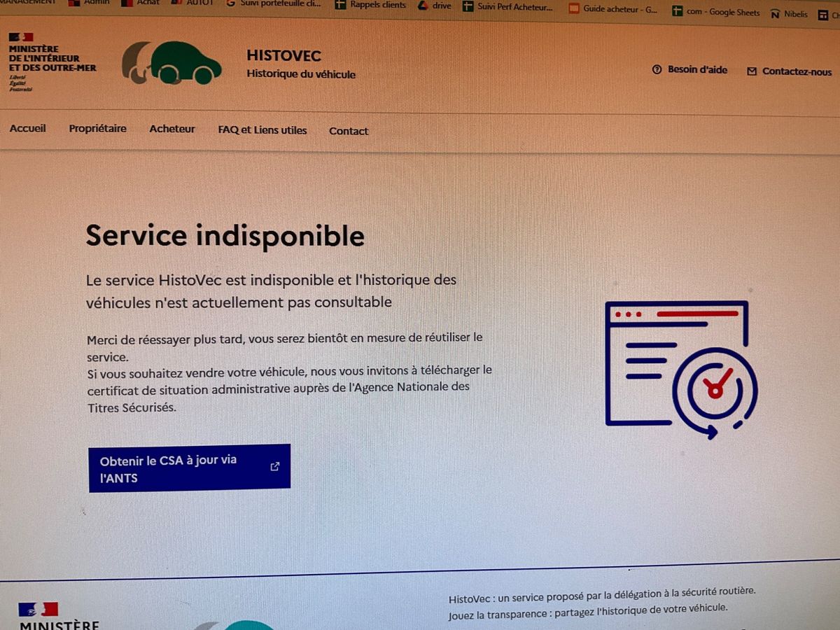
Task: Click Obtenir le CSA à jour via l'ANTS button
Action: point(189,468)
